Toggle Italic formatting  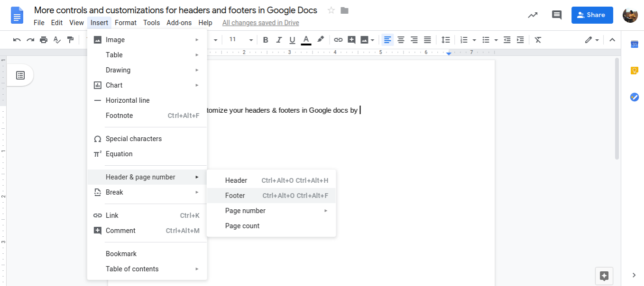tap(279, 40)
